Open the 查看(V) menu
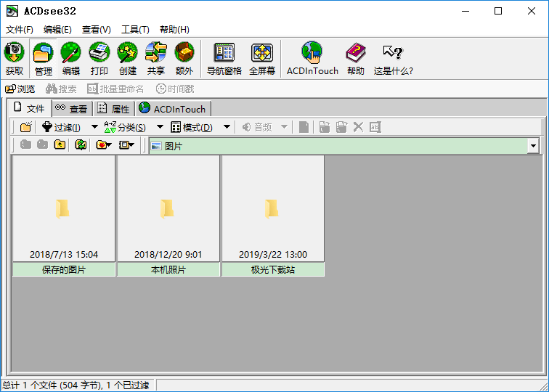 coord(97,30)
